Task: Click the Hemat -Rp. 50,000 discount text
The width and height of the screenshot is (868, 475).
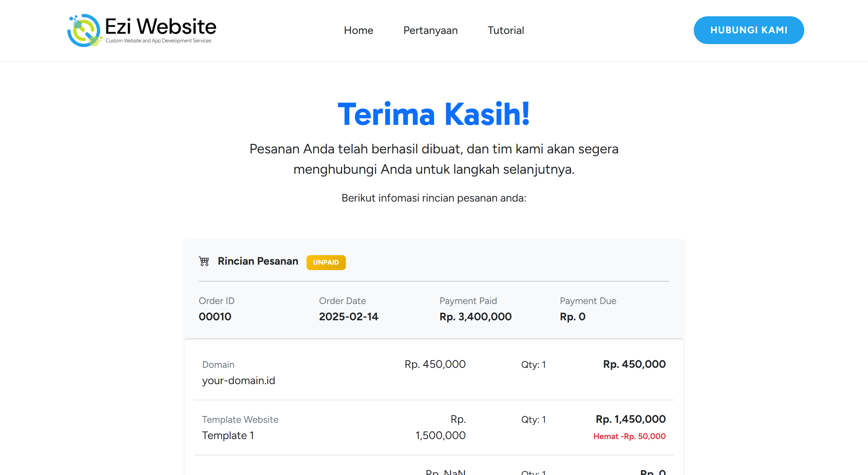Action: (629, 436)
